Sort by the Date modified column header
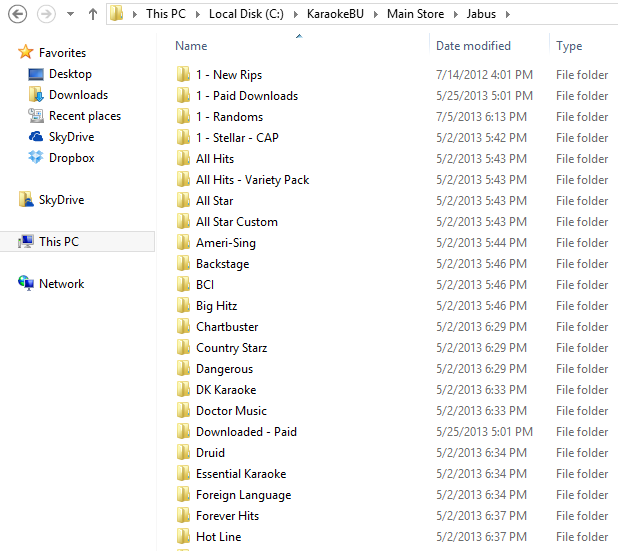Image resolution: width=618 pixels, height=554 pixels. [x=473, y=46]
